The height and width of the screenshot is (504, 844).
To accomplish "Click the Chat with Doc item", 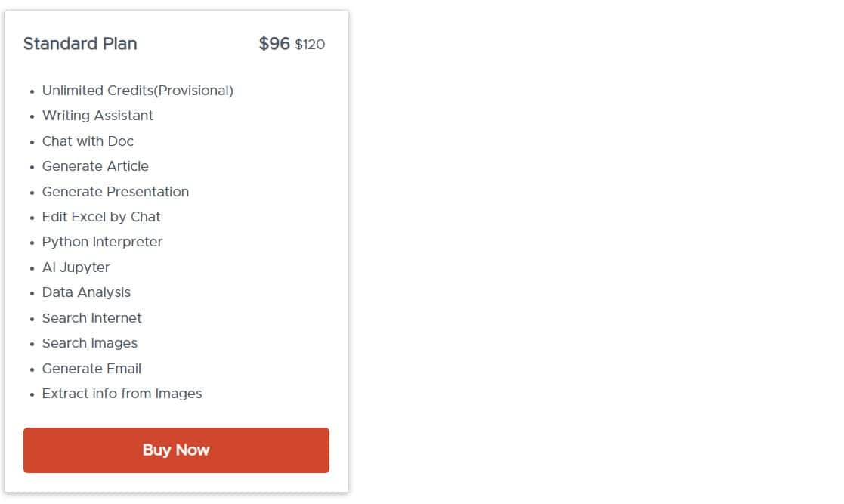I will tap(88, 141).
